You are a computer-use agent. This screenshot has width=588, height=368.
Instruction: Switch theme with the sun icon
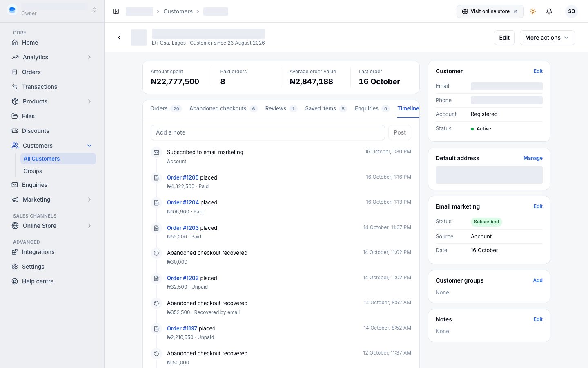(x=533, y=11)
